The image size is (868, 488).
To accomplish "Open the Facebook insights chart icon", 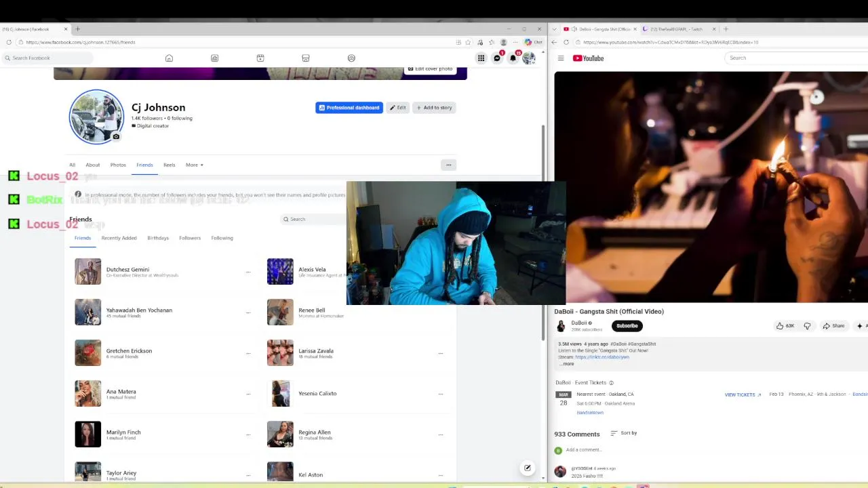I will [x=214, y=58].
